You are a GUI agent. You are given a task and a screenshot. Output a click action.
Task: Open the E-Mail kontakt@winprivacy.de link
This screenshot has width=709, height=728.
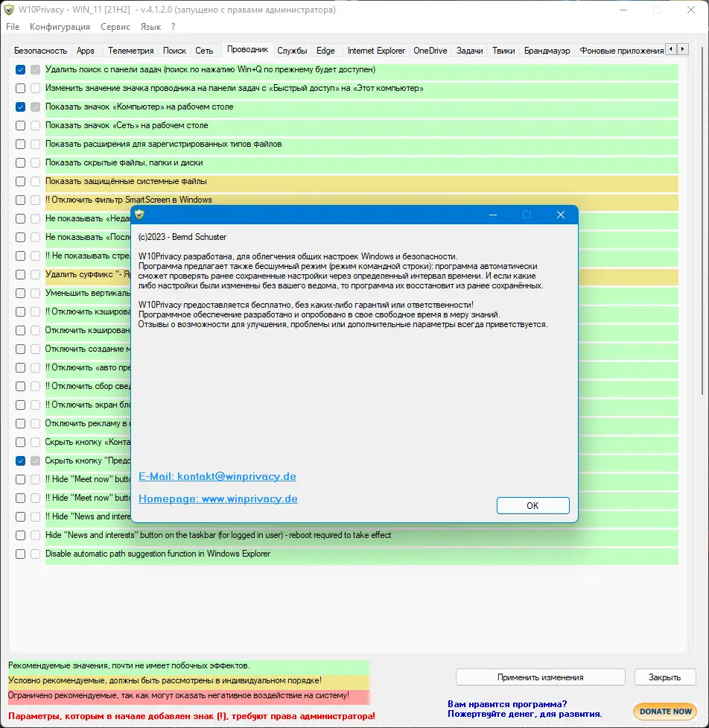click(217, 476)
